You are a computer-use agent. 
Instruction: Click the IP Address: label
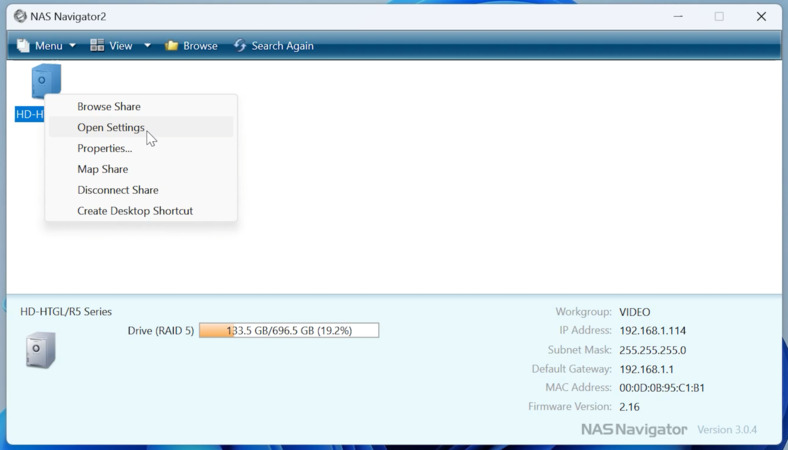(585, 330)
